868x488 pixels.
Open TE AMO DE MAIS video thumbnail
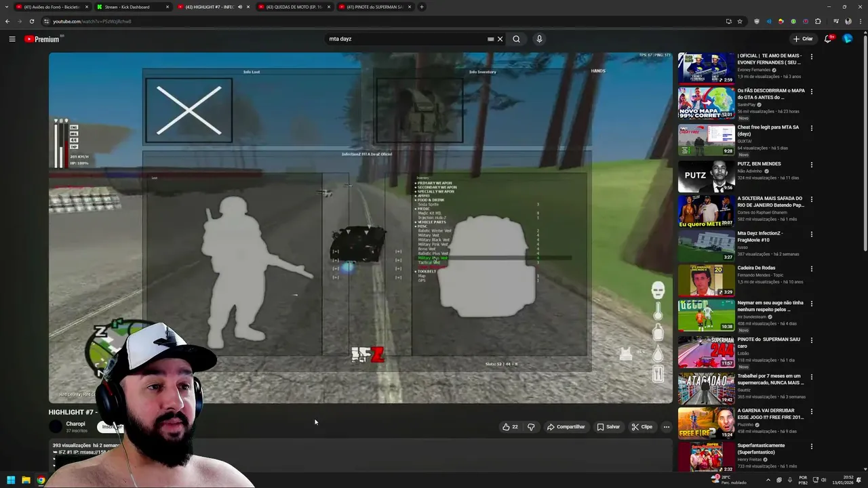click(x=706, y=68)
